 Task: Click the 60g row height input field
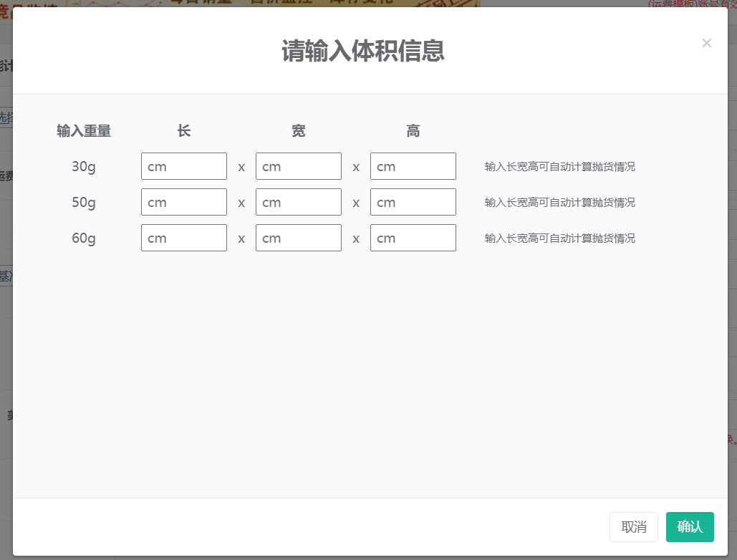[413, 238]
